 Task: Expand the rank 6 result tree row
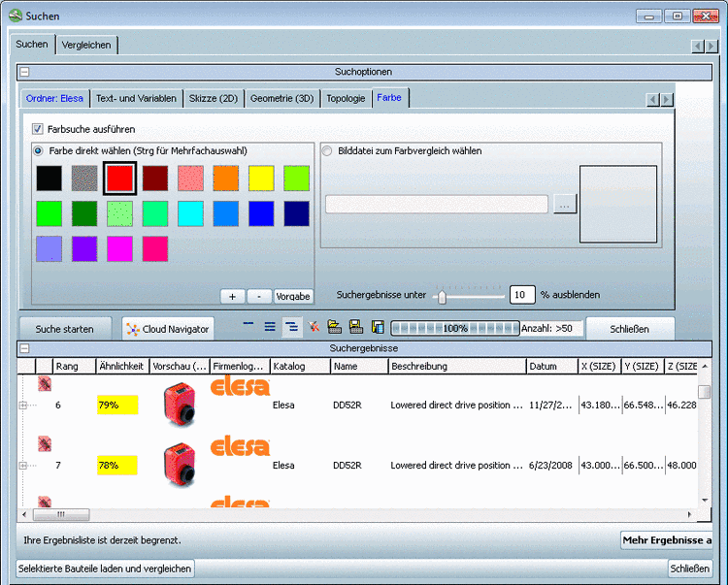tap(23, 405)
